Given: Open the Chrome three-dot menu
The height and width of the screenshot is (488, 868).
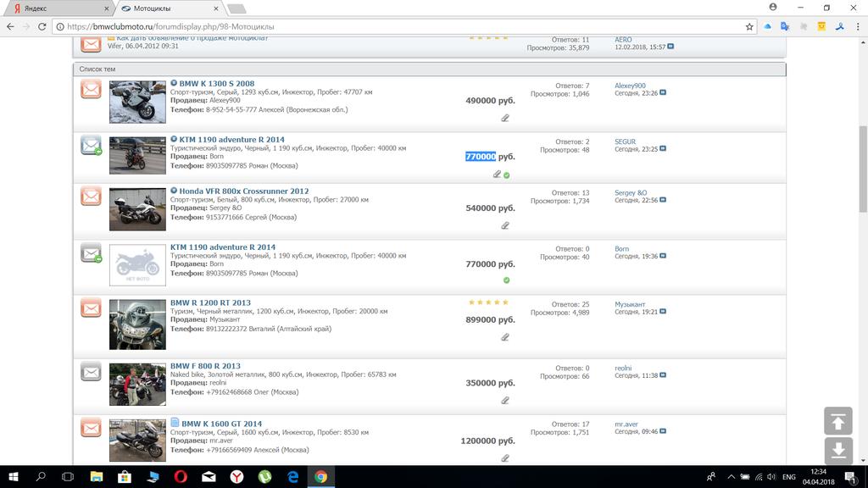Looking at the screenshot, I should (x=856, y=26).
